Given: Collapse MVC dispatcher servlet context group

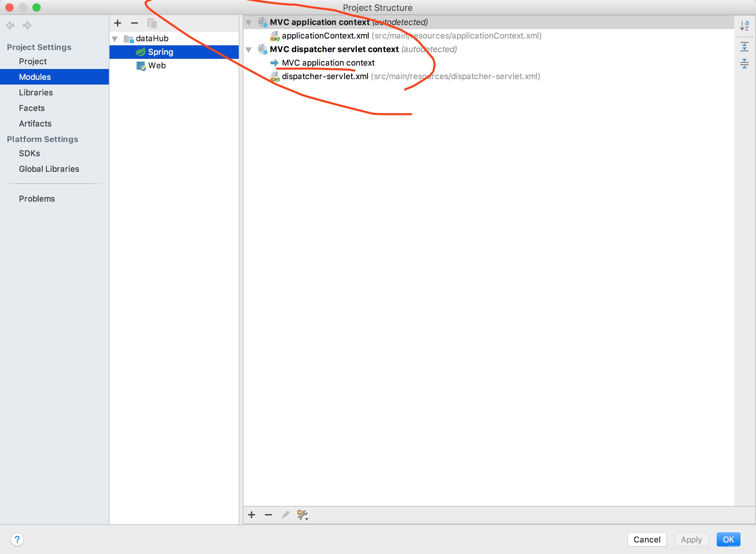Looking at the screenshot, I should click(249, 50).
